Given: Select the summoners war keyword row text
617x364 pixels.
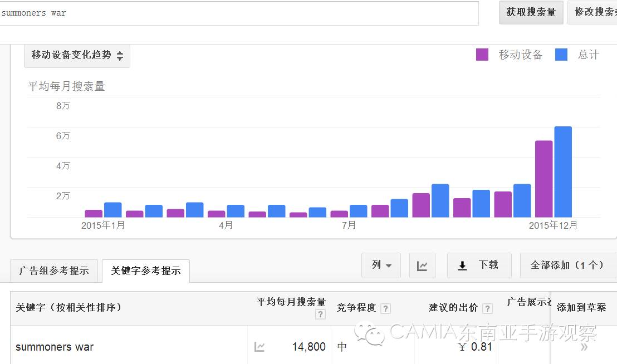Looking at the screenshot, I should coord(55,347).
